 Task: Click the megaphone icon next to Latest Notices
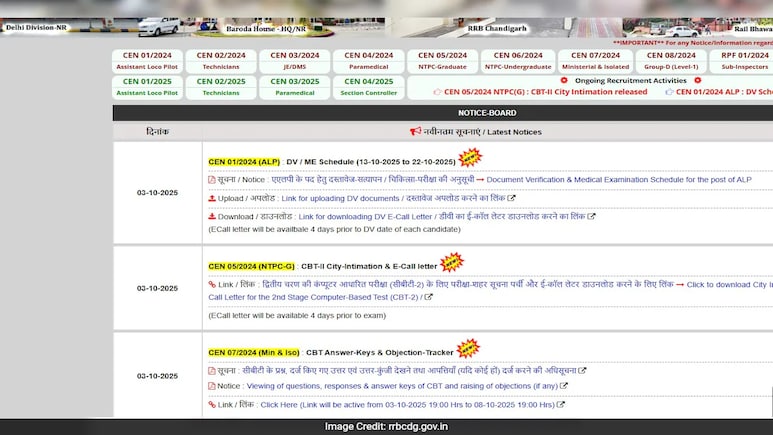[x=415, y=131]
